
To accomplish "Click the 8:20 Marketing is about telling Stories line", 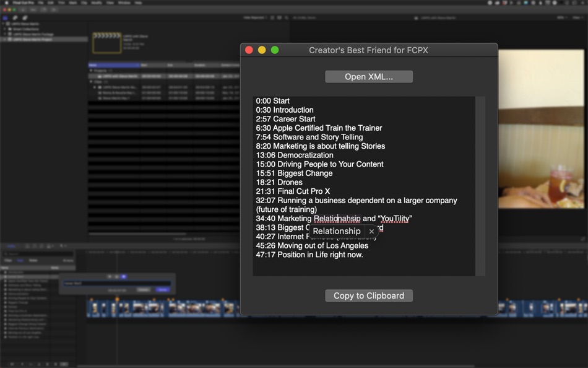I will (x=320, y=146).
